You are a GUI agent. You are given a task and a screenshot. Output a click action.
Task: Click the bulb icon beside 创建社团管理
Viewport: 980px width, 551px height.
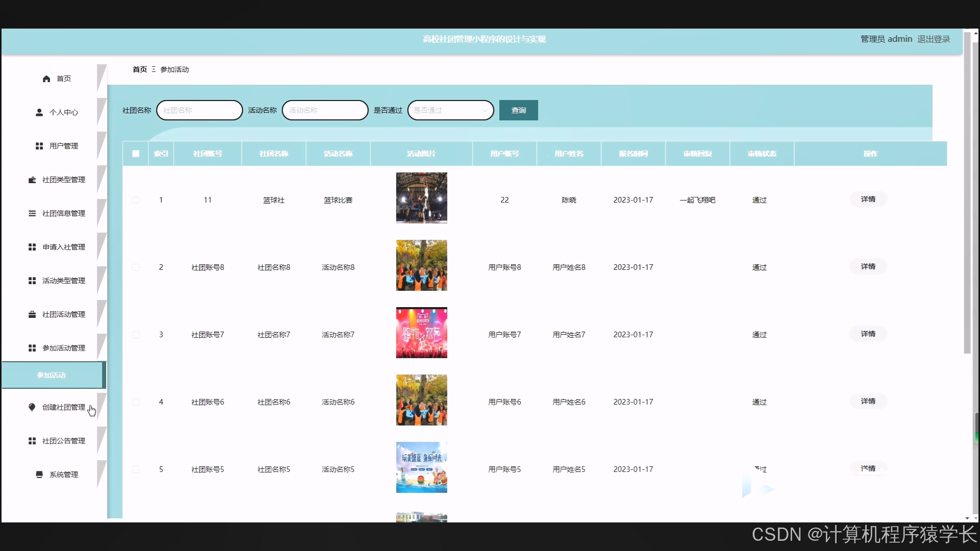pos(32,407)
